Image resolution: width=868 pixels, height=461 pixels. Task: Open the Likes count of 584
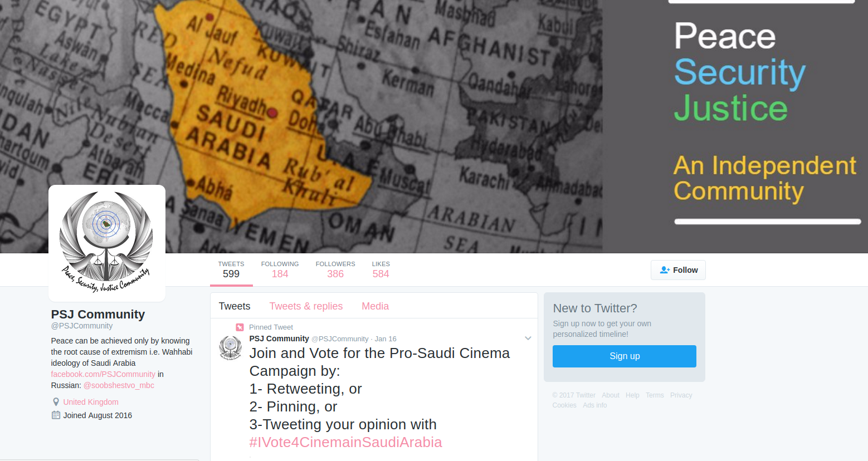(381, 270)
